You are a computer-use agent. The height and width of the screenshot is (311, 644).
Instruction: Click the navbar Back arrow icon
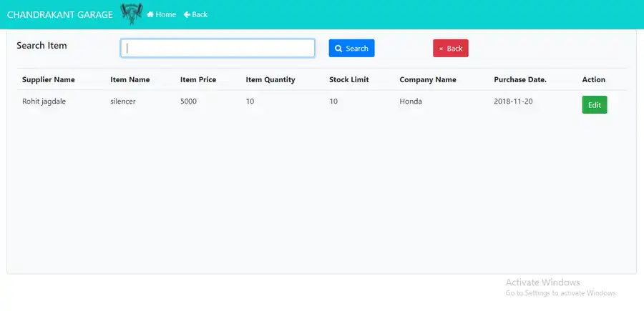187,14
